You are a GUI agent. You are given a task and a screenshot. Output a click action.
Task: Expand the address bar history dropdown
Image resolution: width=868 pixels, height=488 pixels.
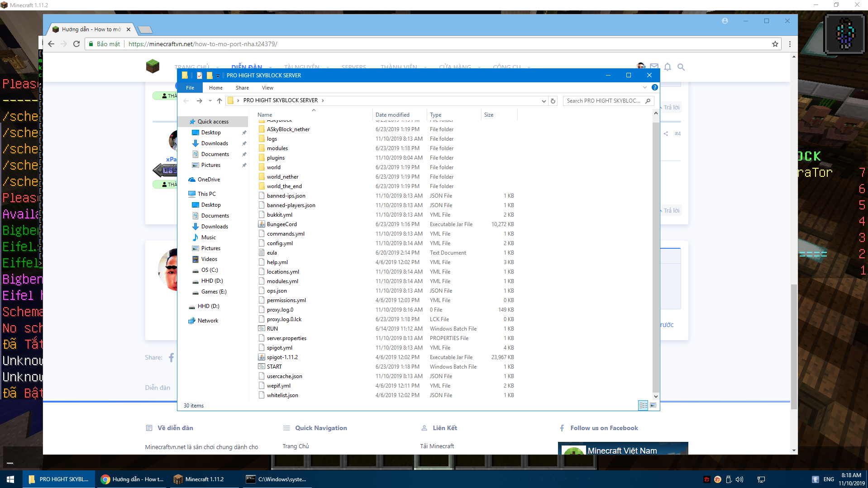coord(544,101)
